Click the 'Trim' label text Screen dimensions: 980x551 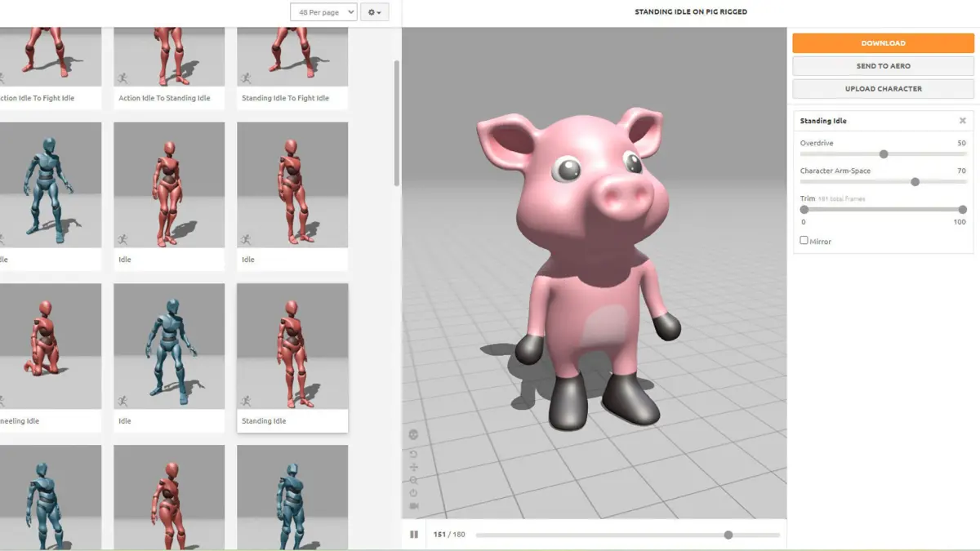click(x=808, y=199)
